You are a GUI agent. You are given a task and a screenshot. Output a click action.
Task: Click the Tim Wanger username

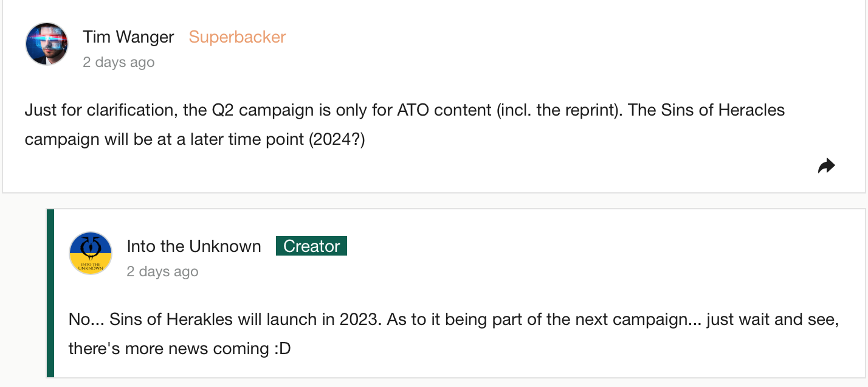click(128, 37)
